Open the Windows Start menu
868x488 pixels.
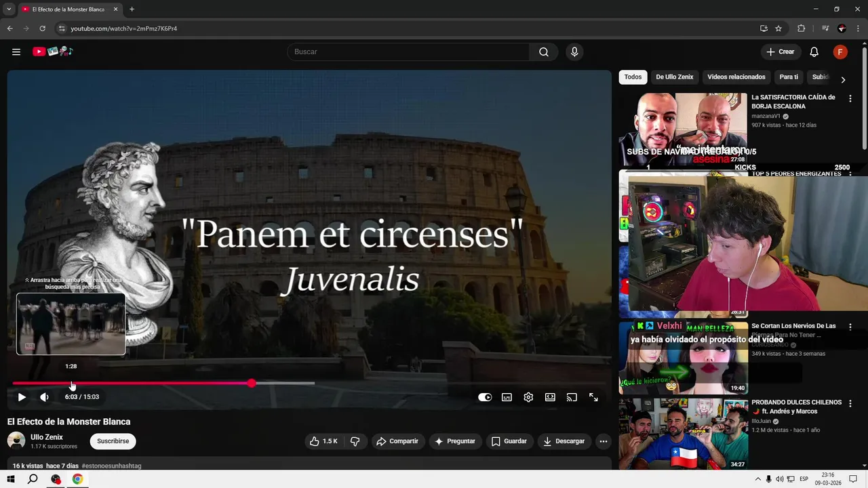click(11, 479)
